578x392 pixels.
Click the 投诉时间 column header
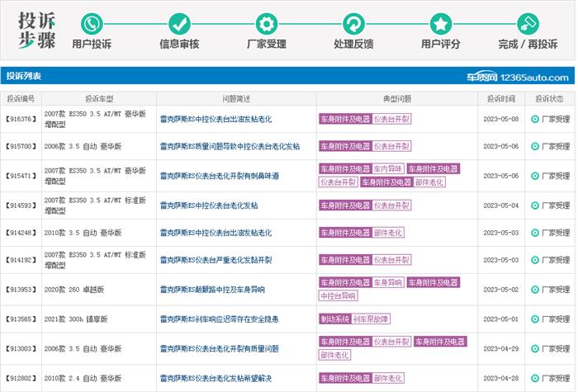pos(501,99)
